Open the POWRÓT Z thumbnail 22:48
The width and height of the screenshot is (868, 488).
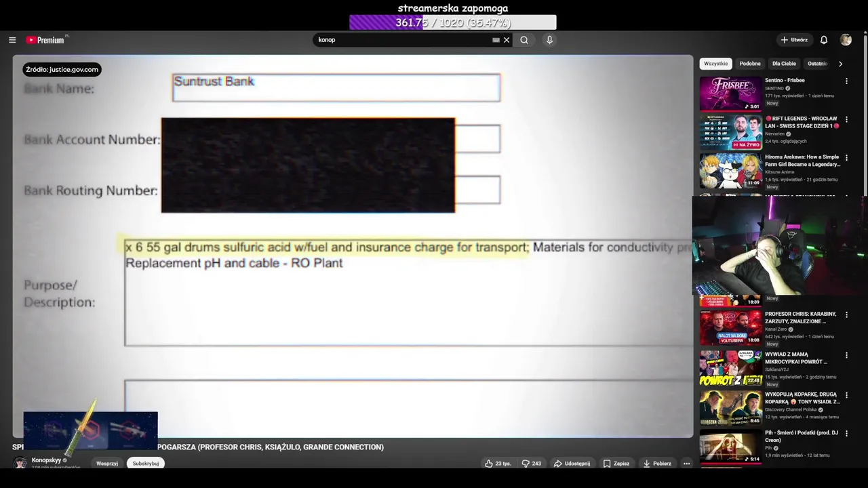pos(731,367)
